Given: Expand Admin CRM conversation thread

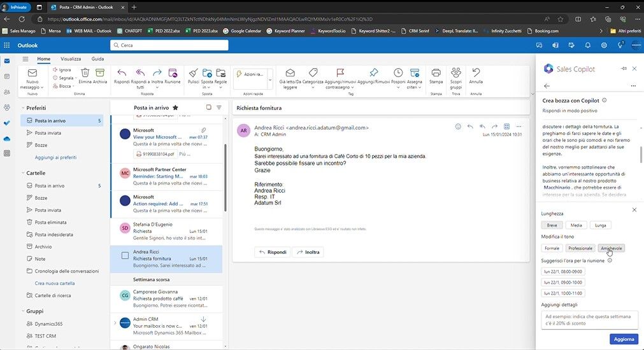Looking at the screenshot, I should [x=115, y=323].
